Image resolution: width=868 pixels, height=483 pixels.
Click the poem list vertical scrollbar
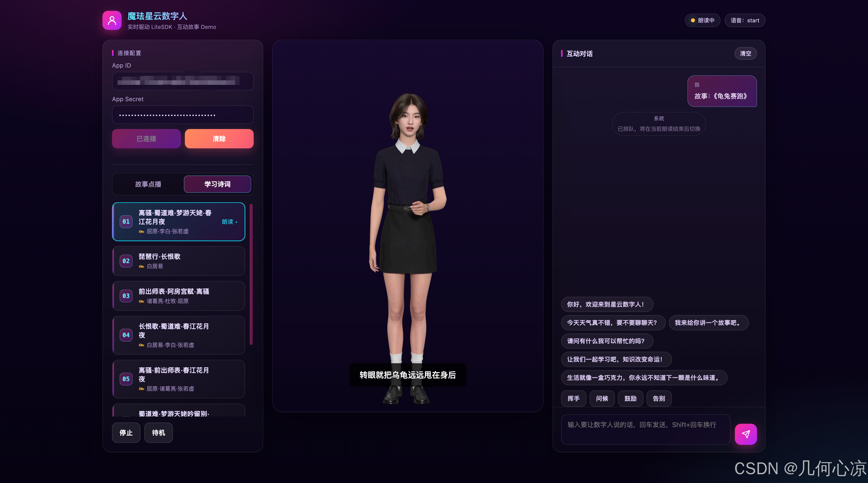(x=251, y=274)
